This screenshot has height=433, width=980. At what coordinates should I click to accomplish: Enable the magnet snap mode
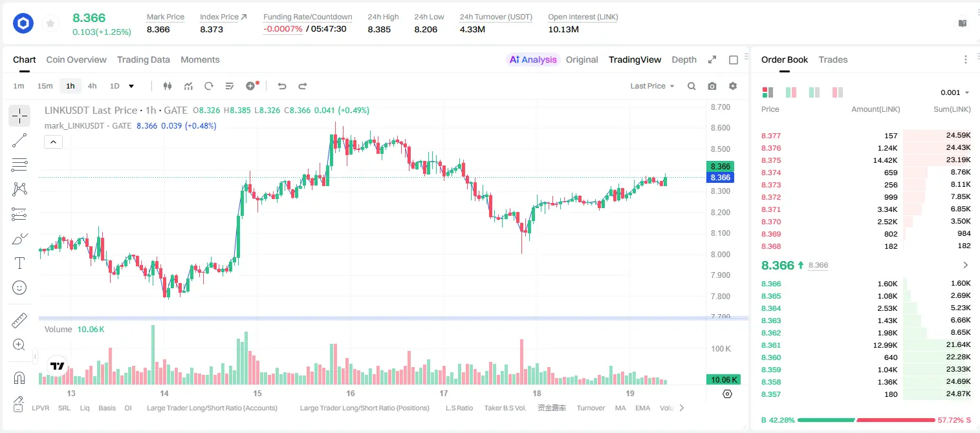tap(19, 377)
